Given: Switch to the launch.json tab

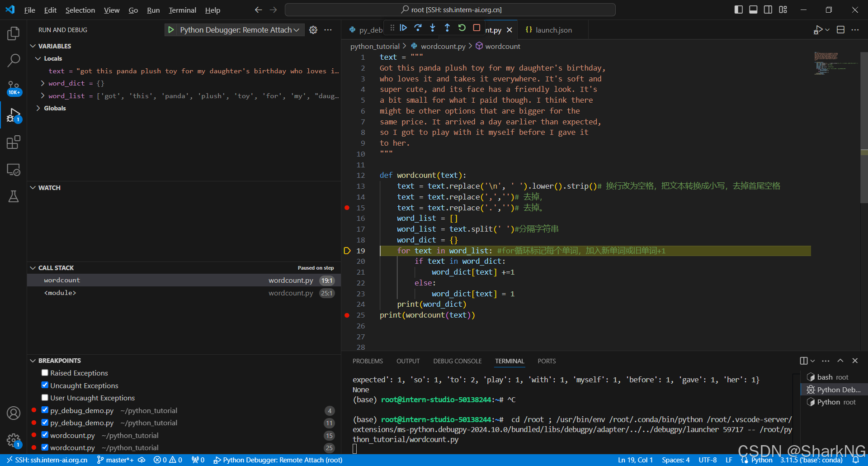Looking at the screenshot, I should pyautogui.click(x=553, y=29).
